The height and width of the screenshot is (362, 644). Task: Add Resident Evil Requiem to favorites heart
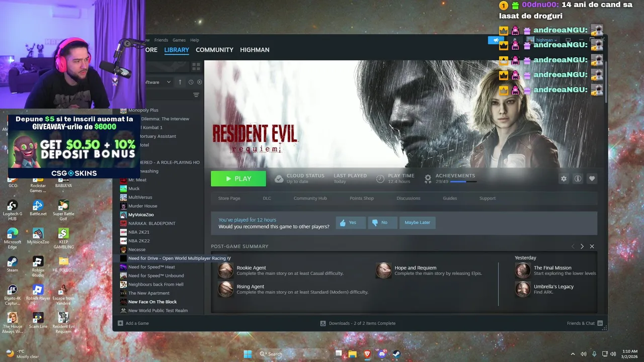pos(592,178)
